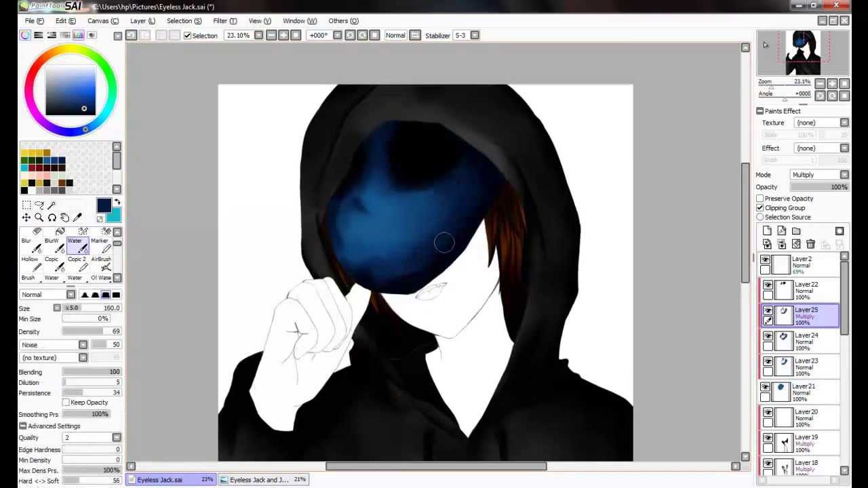868x488 pixels.
Task: Create a new layer folder
Action: click(796, 231)
